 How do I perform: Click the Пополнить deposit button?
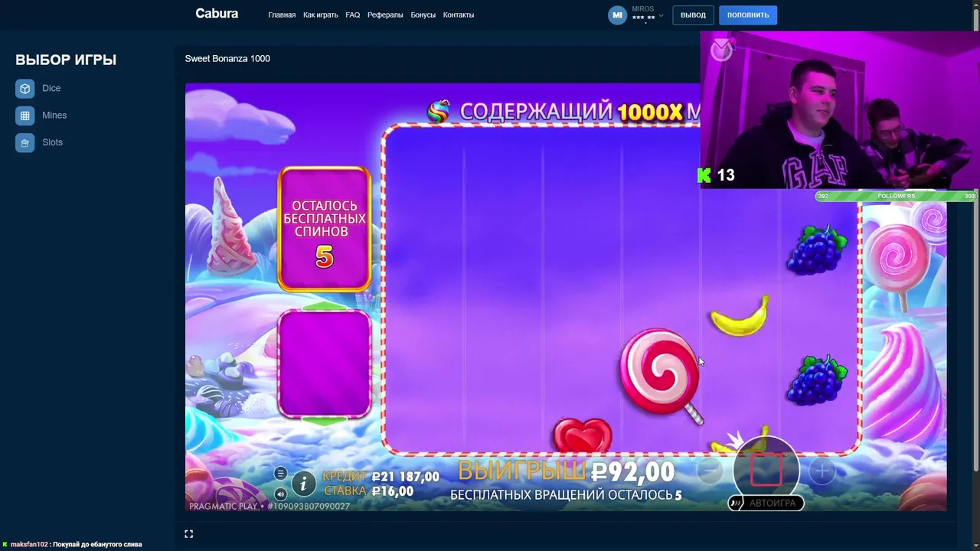(x=748, y=15)
